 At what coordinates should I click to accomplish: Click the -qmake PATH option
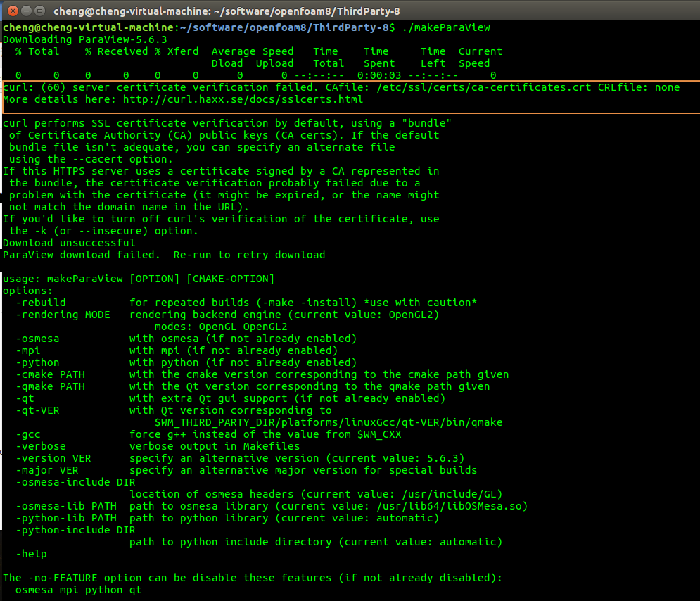50,386
